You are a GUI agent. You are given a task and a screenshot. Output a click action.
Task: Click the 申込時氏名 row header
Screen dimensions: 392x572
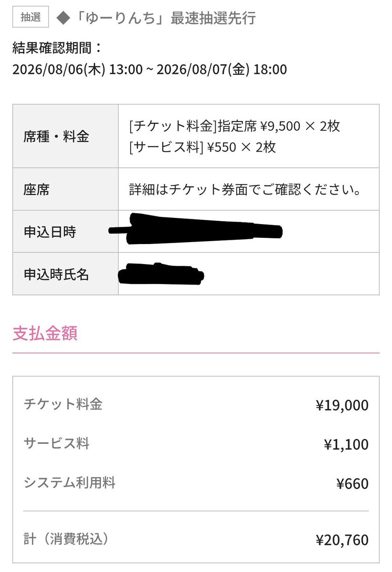point(66,274)
